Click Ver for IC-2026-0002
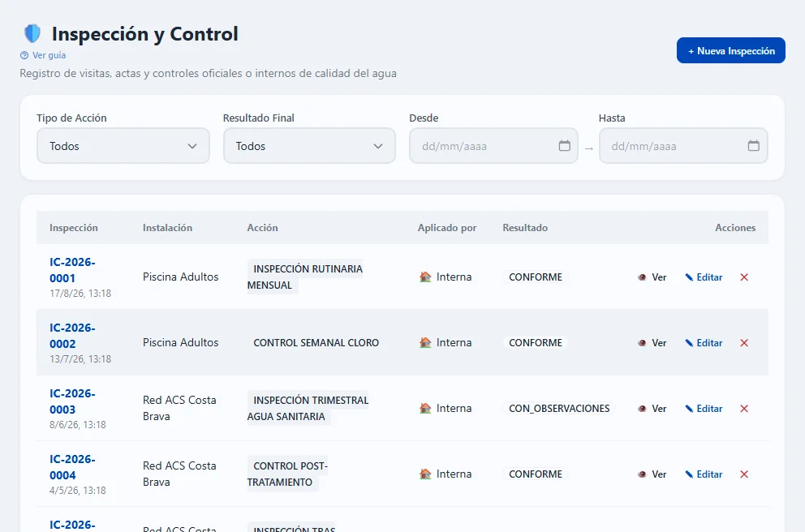 [652, 343]
